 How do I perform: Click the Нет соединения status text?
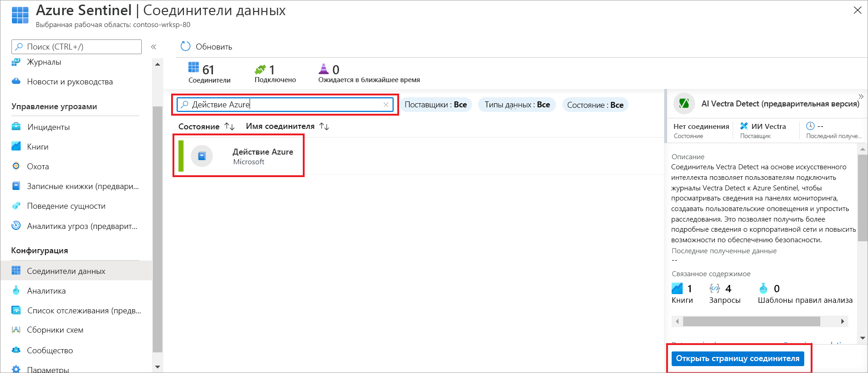click(701, 126)
